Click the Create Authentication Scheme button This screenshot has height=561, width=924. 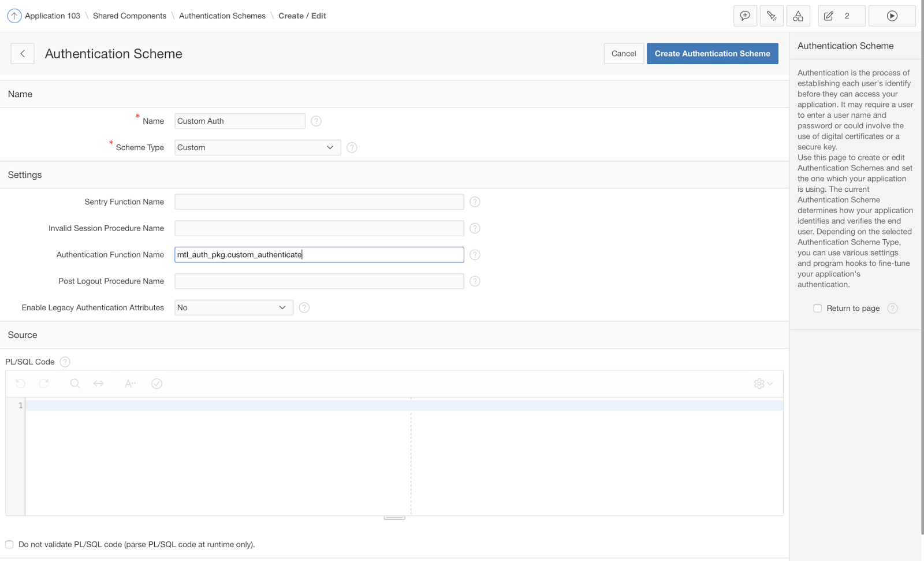coord(712,53)
